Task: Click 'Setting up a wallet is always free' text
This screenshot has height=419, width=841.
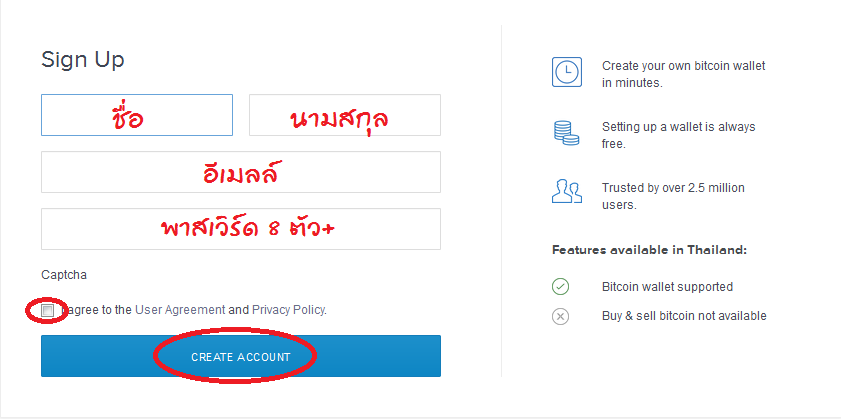Action: (x=678, y=135)
